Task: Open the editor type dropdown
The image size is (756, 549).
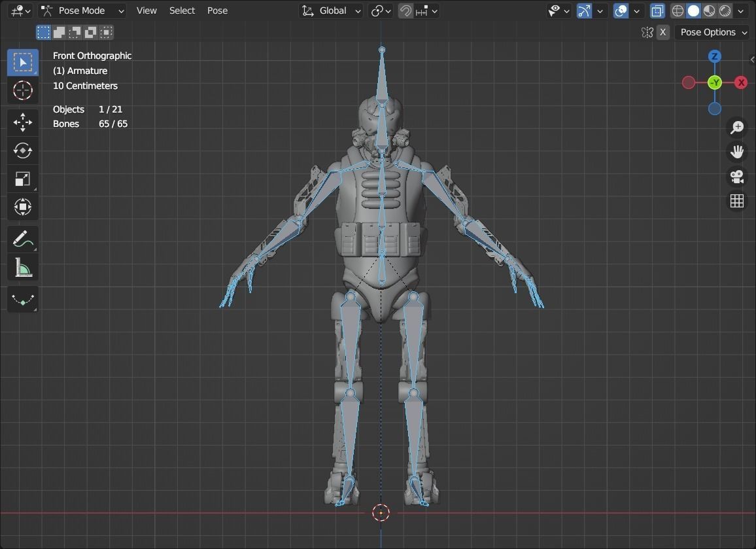Action: [x=20, y=10]
